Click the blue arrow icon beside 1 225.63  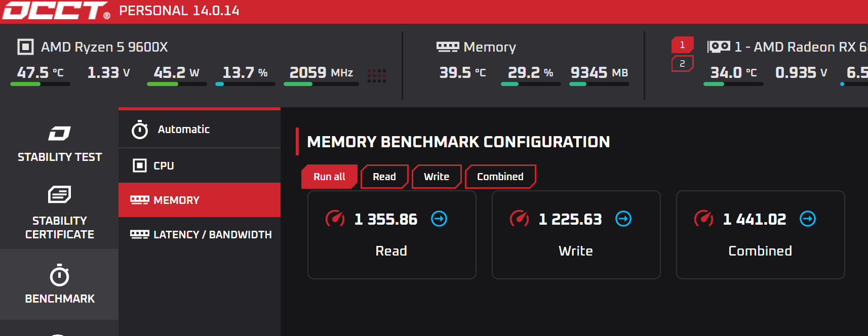623,219
